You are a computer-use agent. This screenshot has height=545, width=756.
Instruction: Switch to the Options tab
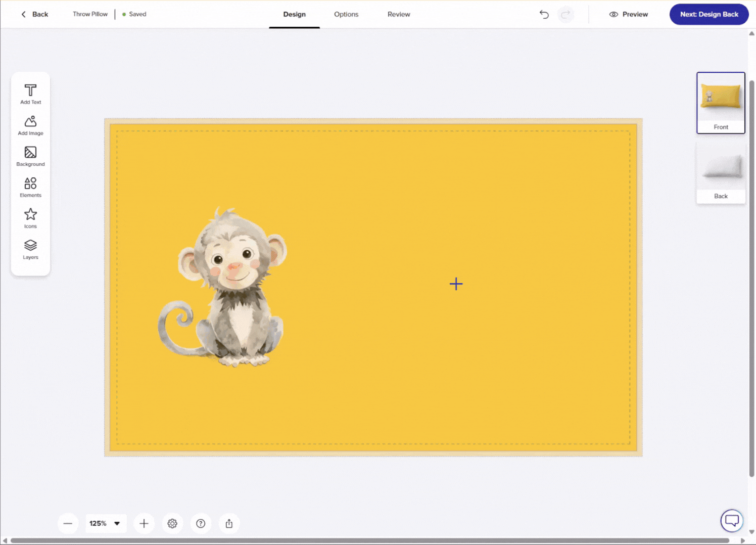(x=346, y=14)
